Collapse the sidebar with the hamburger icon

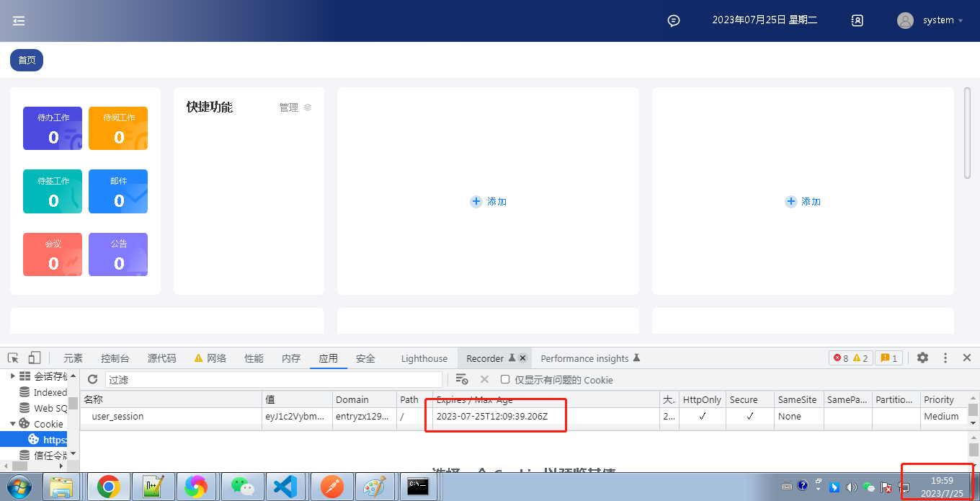[19, 21]
